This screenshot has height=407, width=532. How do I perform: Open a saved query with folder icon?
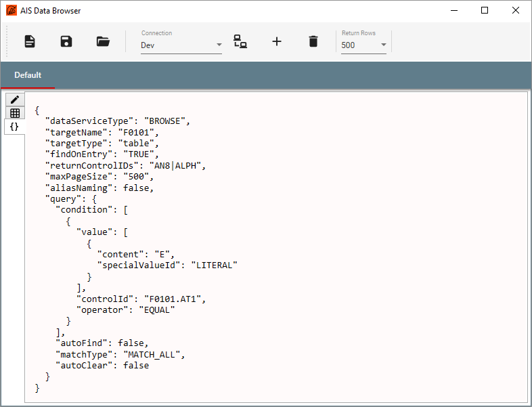click(x=103, y=41)
